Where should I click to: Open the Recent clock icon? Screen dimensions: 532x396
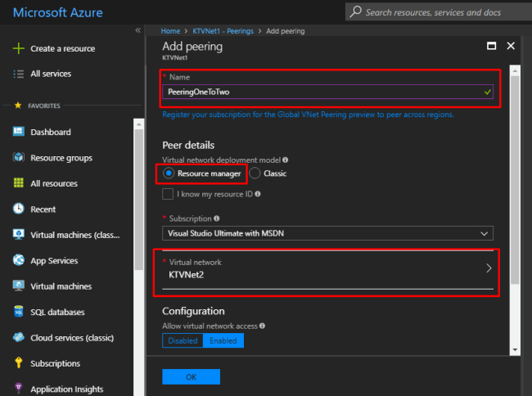19,209
